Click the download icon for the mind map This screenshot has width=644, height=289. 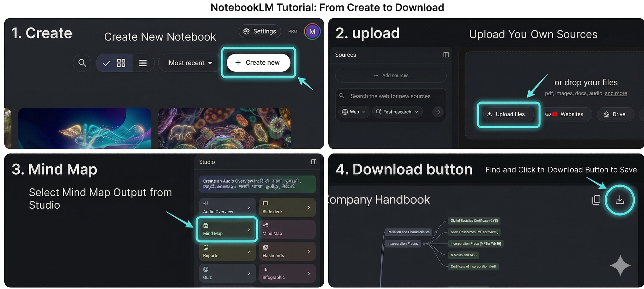coord(619,200)
